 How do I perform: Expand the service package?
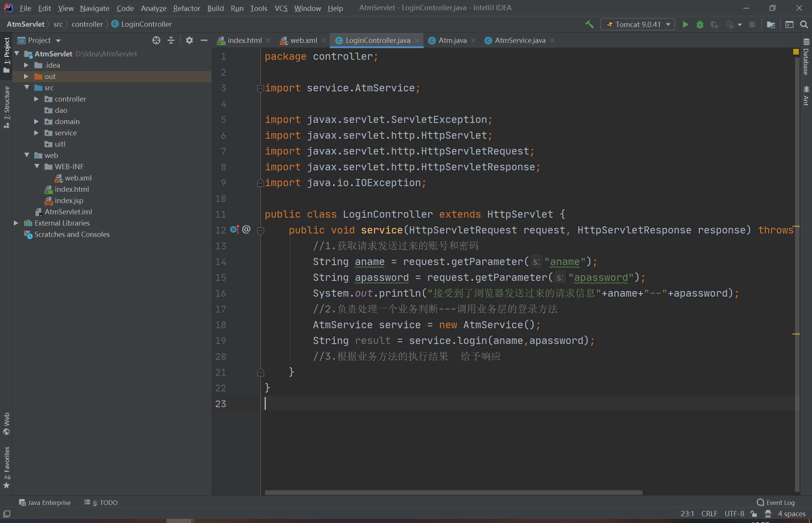(x=36, y=133)
